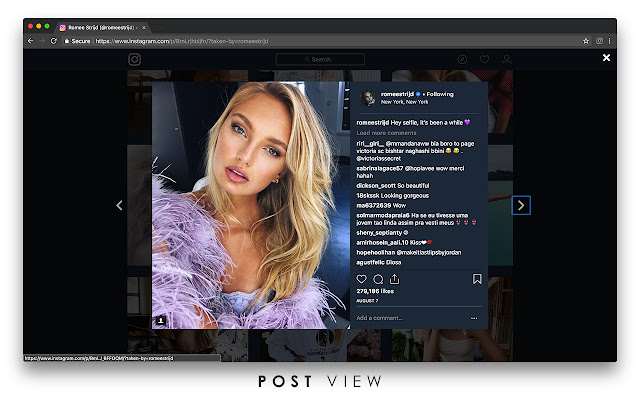Click the macOS yellow minimize button
This screenshot has height=400, width=640.
39,26
